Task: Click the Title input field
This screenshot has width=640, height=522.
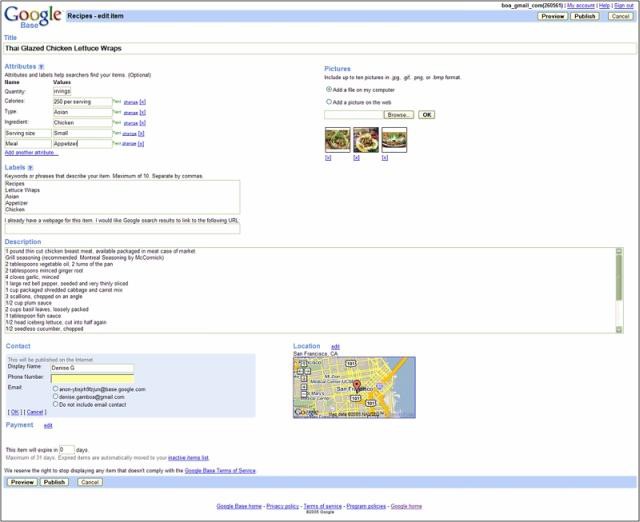Action: (318, 48)
